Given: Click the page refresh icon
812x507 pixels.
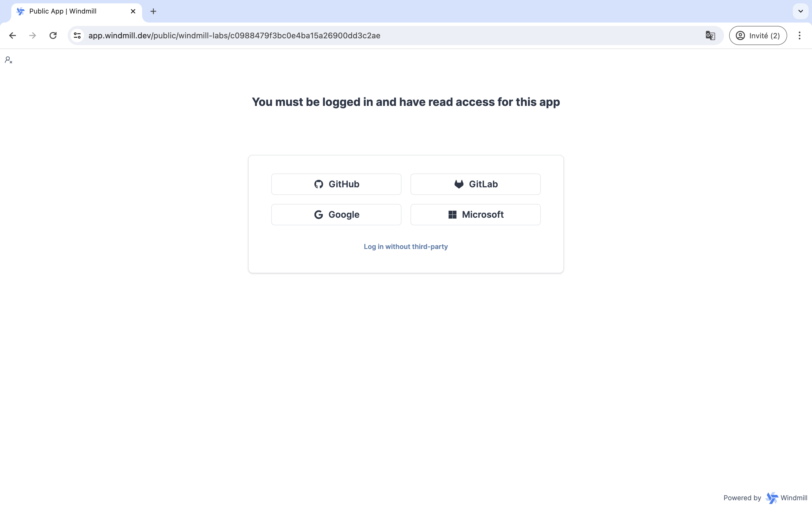Looking at the screenshot, I should click(x=53, y=35).
